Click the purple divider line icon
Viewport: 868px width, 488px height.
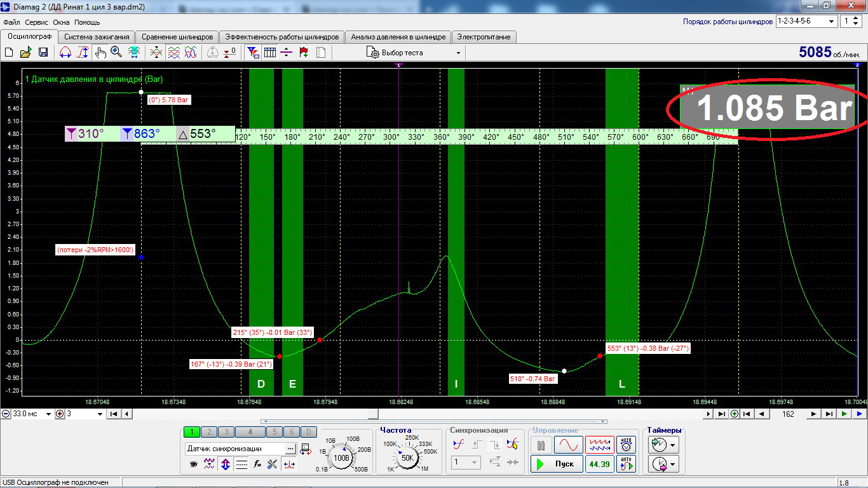287,53
